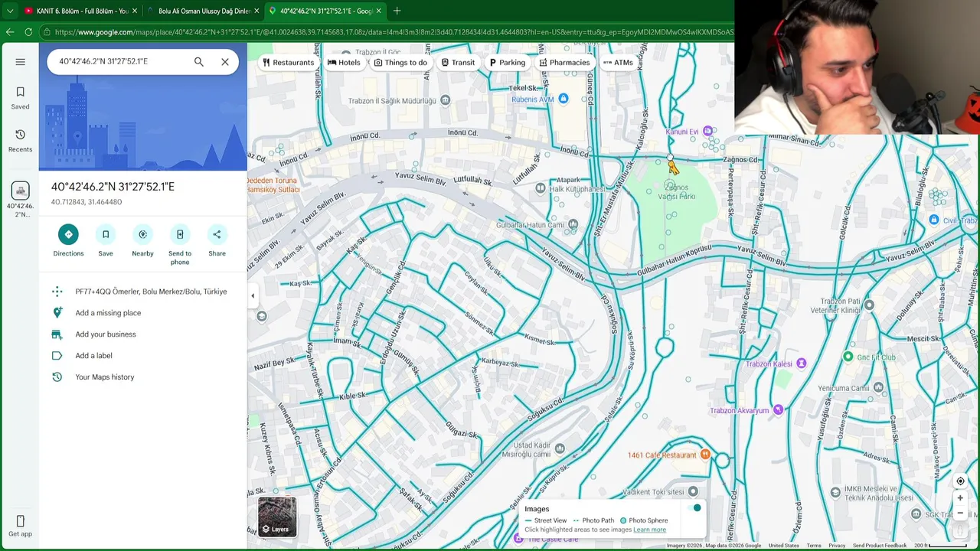The image size is (980, 551).
Task: Click the Gülbahar Hatun Cami marker
Action: 573,224
